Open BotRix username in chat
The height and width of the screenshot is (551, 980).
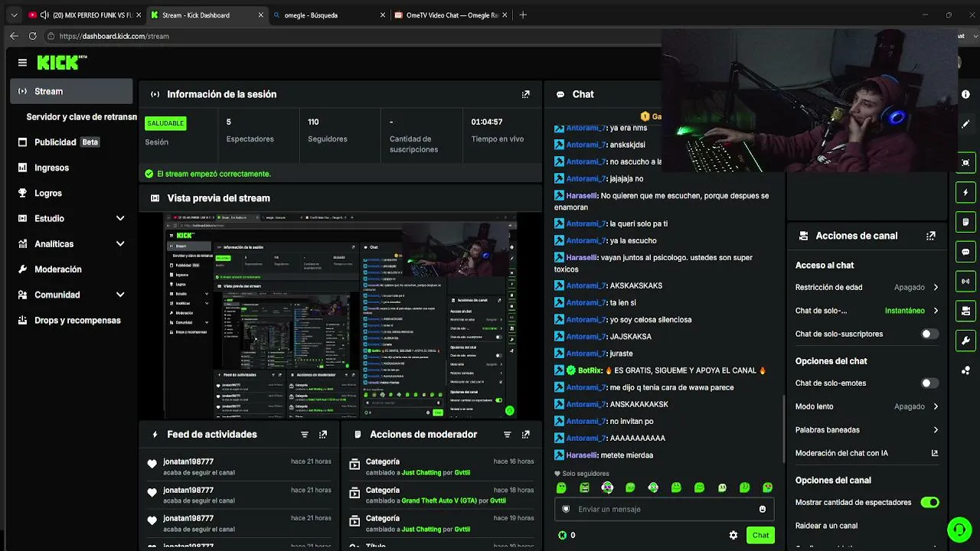click(x=590, y=370)
